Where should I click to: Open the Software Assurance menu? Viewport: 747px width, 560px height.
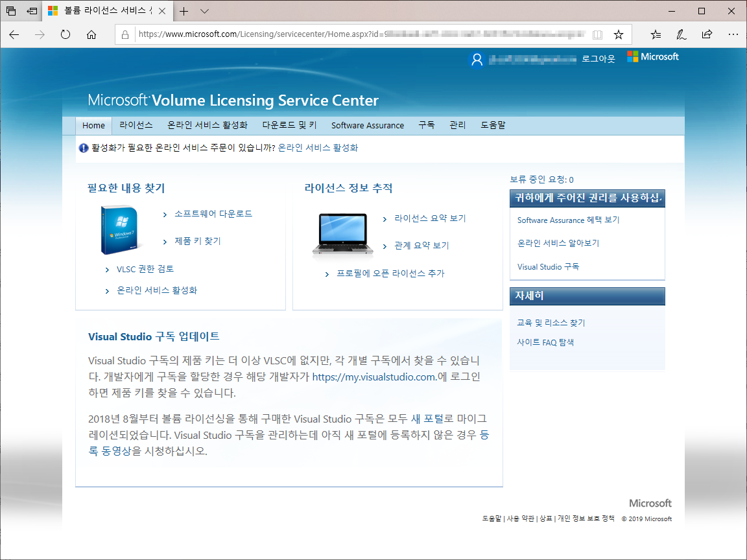tap(367, 125)
